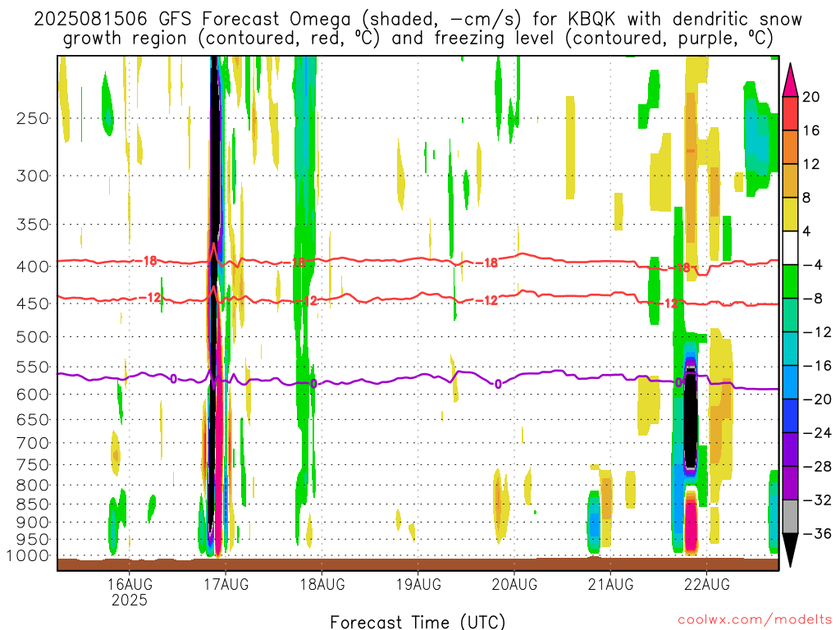840x630 pixels.
Task: Click the red 16-to-20 colorbar segment
Action: pos(790,113)
